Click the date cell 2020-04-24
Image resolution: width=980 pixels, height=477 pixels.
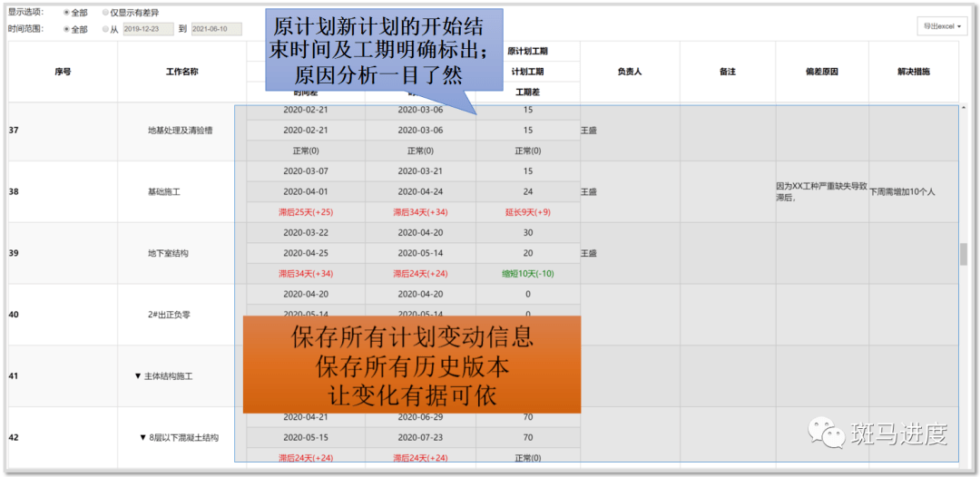click(x=420, y=191)
